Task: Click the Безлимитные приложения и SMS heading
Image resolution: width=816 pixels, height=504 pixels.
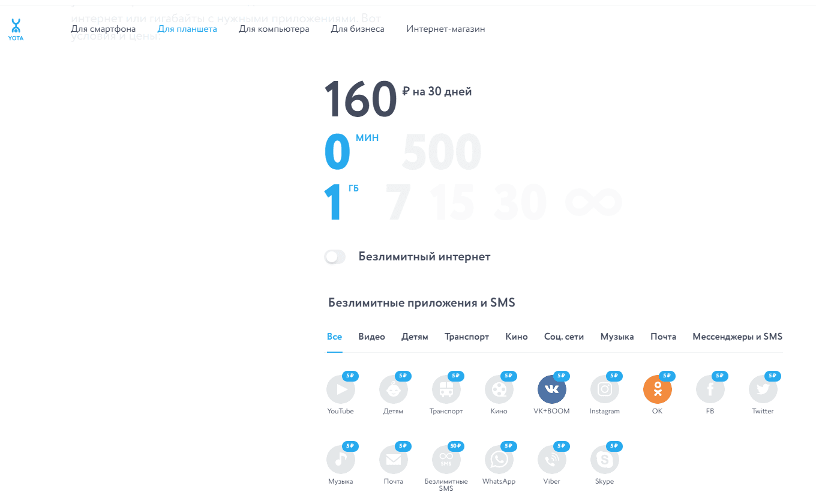Action: (x=422, y=302)
